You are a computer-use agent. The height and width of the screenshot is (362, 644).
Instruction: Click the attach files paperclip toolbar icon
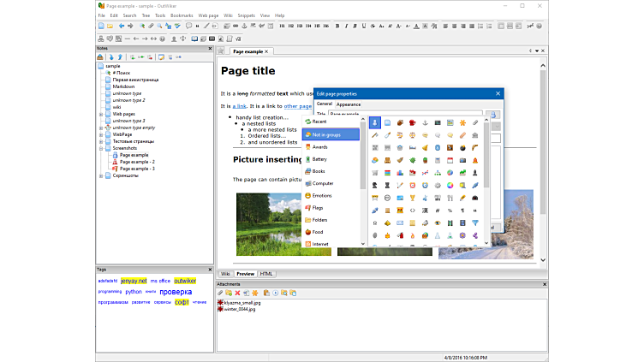(x=151, y=26)
